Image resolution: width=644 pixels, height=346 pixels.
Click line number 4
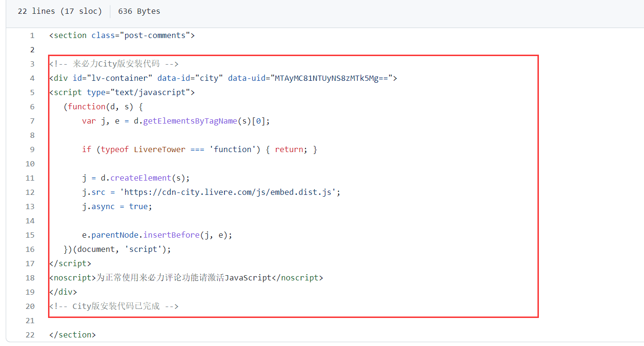(x=32, y=78)
